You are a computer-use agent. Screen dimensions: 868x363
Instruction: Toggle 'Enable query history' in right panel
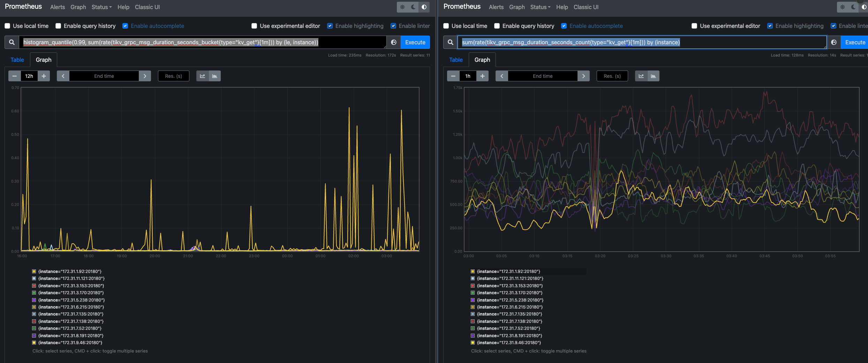coord(497,26)
